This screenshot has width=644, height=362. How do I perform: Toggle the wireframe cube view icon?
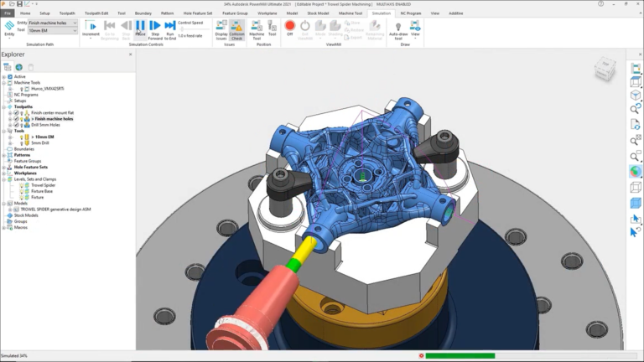(636, 187)
